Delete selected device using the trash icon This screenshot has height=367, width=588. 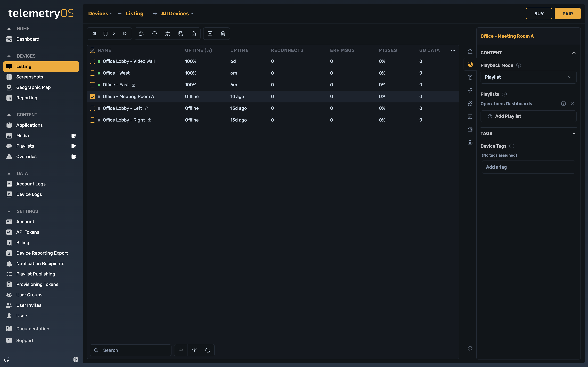(x=223, y=33)
